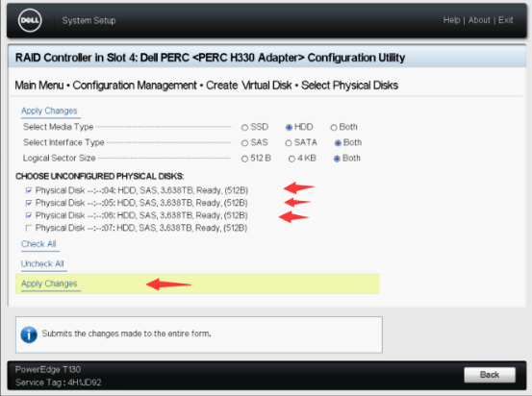Uncheck Physical Disk 06 checkbox
This screenshot has width=532, height=396.
pyautogui.click(x=29, y=215)
